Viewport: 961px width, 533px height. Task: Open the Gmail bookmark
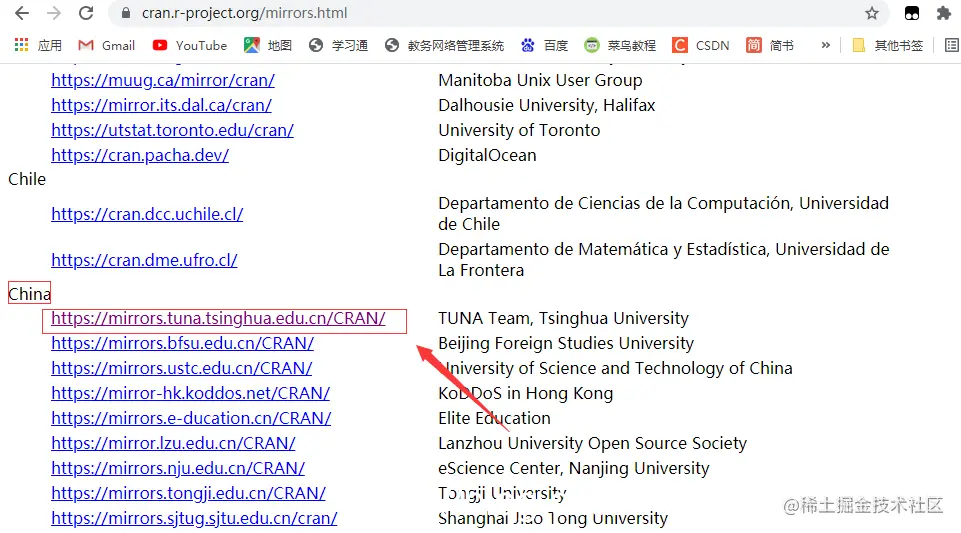point(107,45)
